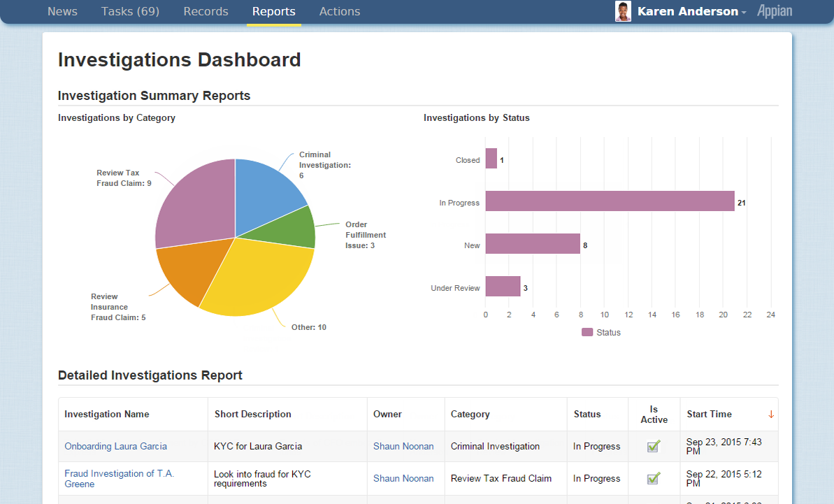Switch to the News tab

pos(62,12)
